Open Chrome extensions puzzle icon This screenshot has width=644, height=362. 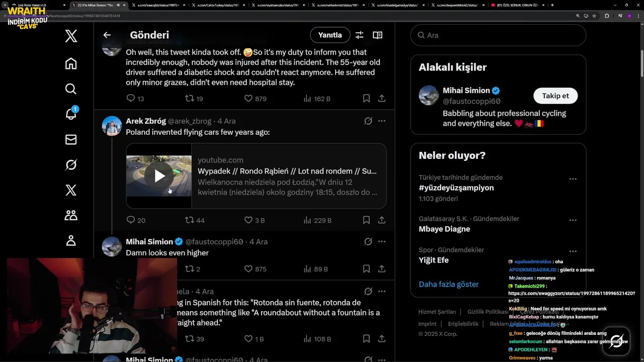tap(607, 16)
